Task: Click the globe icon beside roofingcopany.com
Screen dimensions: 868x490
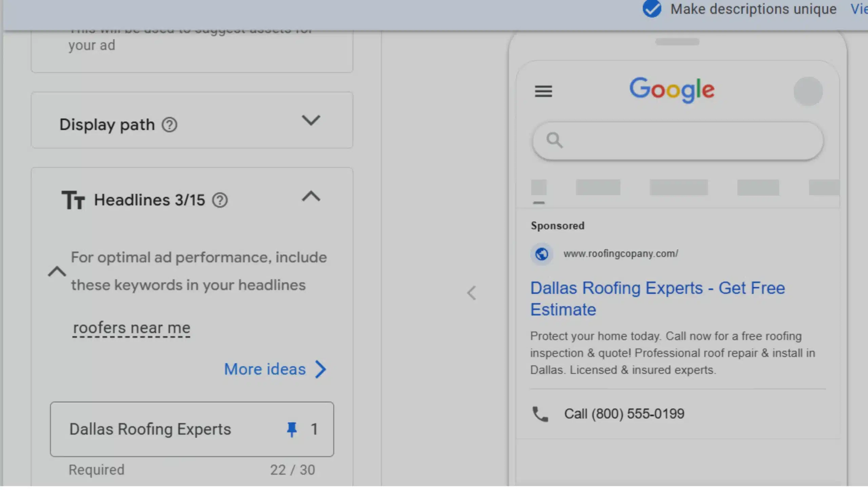Action: tap(541, 253)
